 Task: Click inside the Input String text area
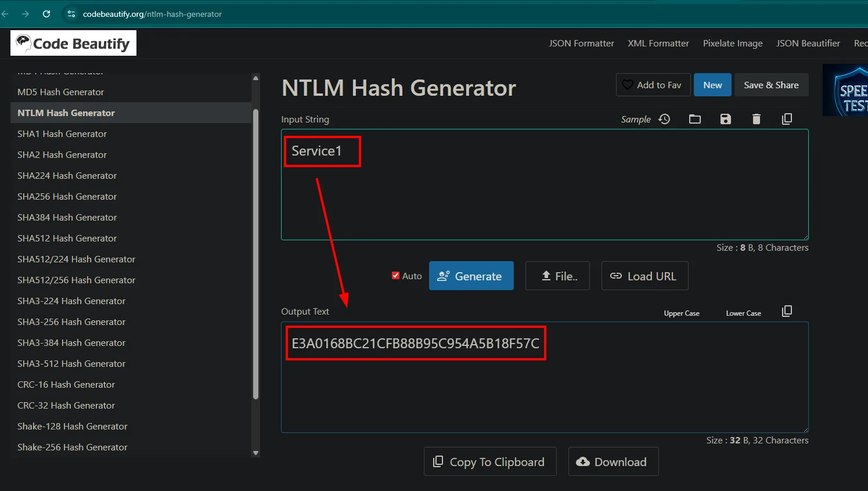pos(545,185)
